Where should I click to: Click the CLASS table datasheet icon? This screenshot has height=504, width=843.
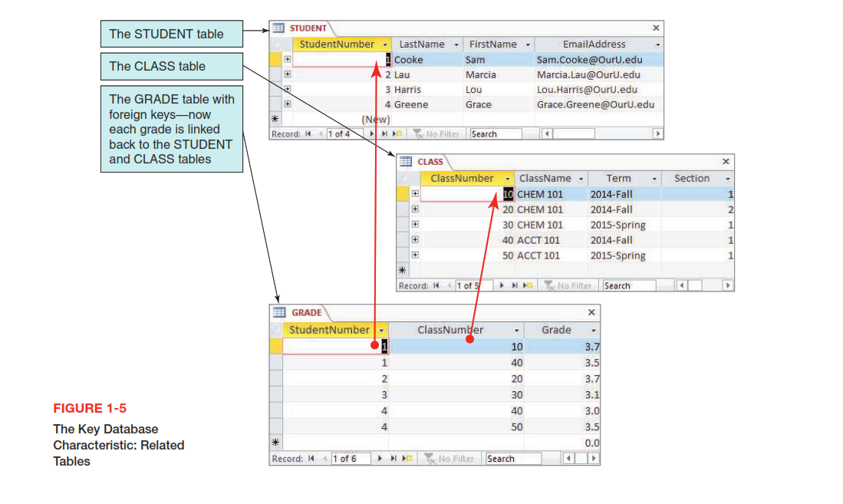coord(406,161)
